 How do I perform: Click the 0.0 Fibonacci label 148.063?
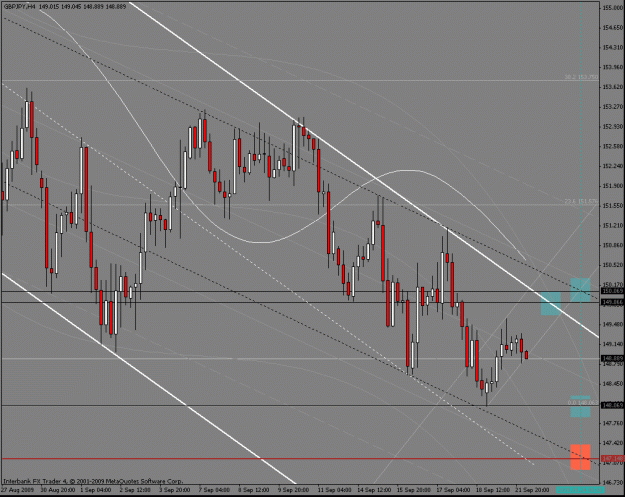[x=583, y=403]
